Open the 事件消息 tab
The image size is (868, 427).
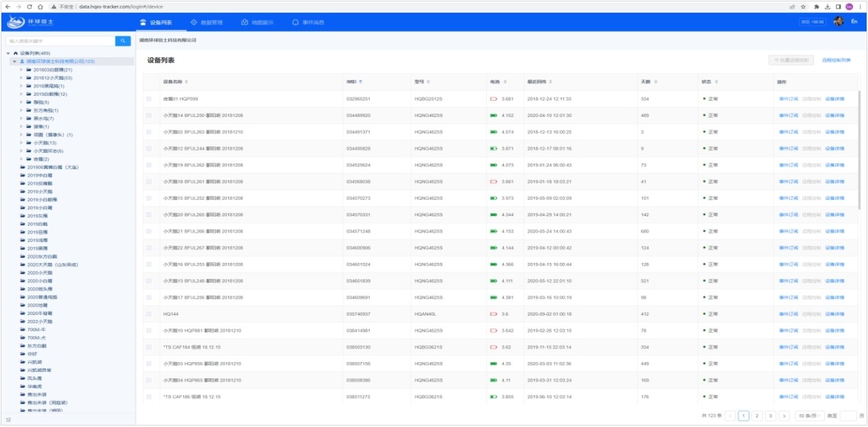tap(308, 23)
